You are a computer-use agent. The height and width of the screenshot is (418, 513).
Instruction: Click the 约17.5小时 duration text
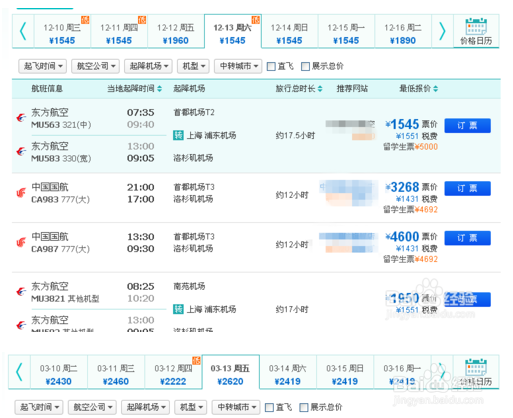295,135
